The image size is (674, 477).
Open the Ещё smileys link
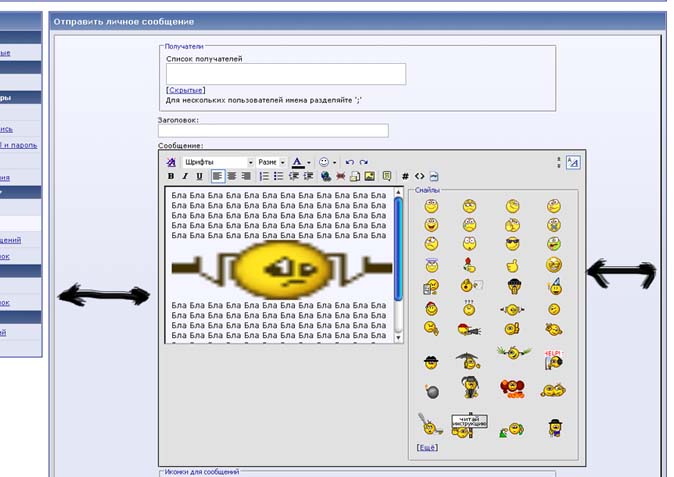point(427,447)
